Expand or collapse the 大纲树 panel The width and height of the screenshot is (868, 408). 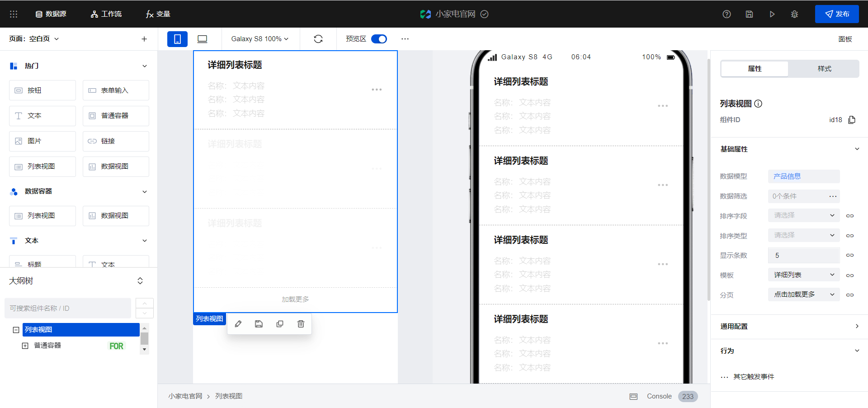click(x=140, y=281)
